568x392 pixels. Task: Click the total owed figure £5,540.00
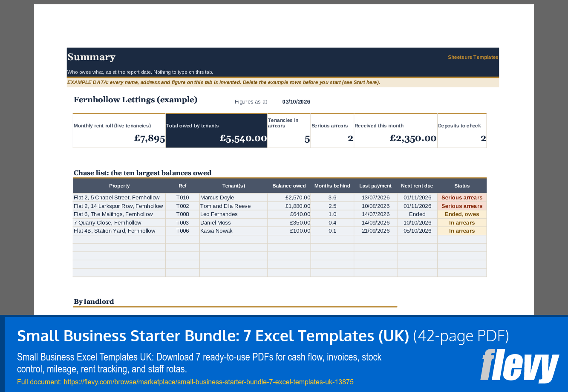[243, 138]
